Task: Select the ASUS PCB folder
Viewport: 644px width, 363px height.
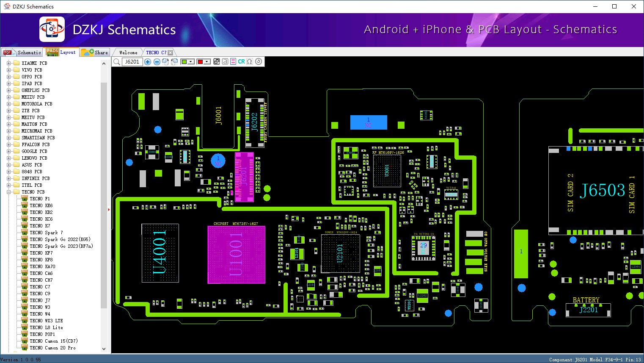Action: 32,165
